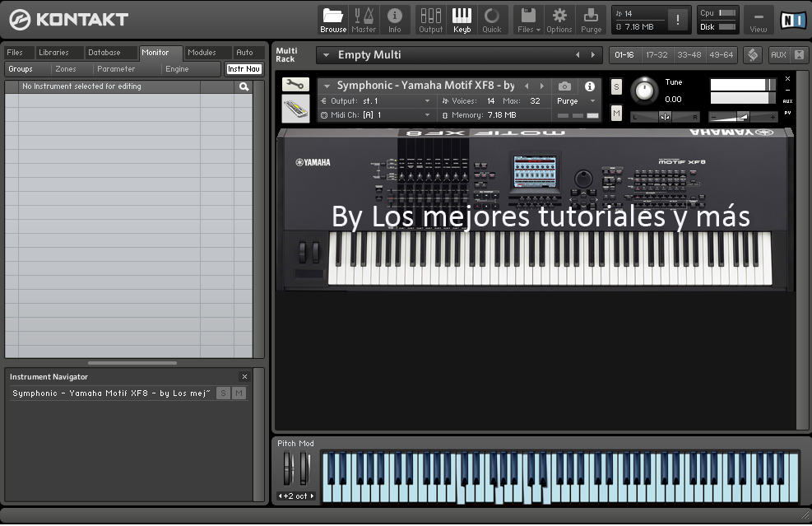Switch to the Modules tab
812x526 pixels.
tap(207, 53)
